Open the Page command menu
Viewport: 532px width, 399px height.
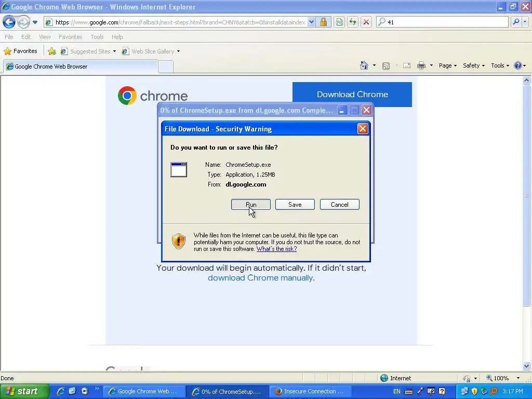pyautogui.click(x=447, y=65)
